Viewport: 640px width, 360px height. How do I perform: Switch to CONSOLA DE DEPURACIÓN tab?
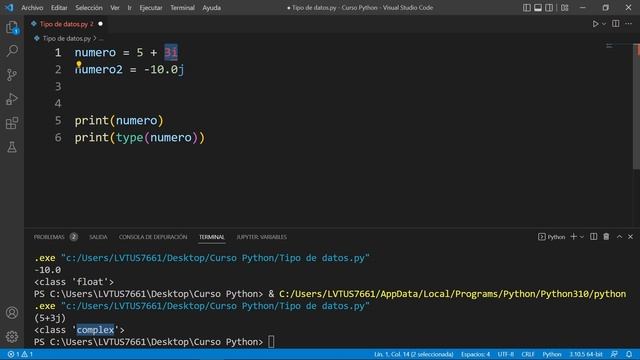pos(153,237)
